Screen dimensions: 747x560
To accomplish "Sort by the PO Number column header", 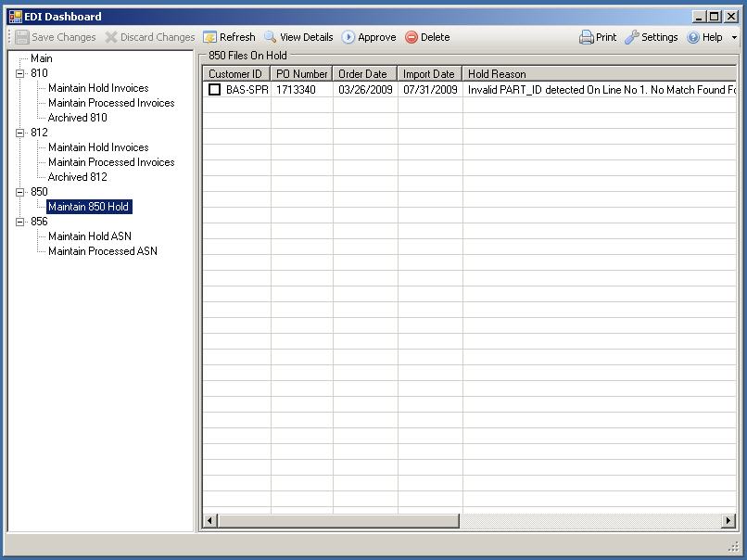I will [x=302, y=74].
